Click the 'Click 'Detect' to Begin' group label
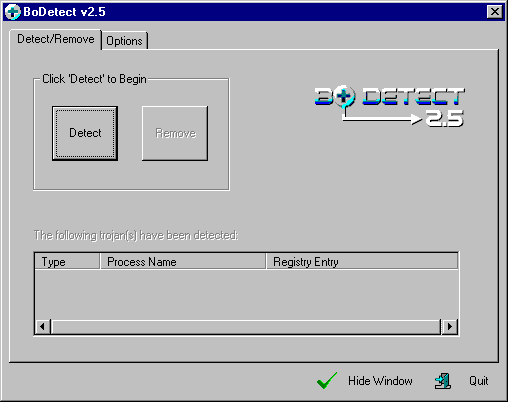This screenshot has width=508, height=402. [94, 79]
